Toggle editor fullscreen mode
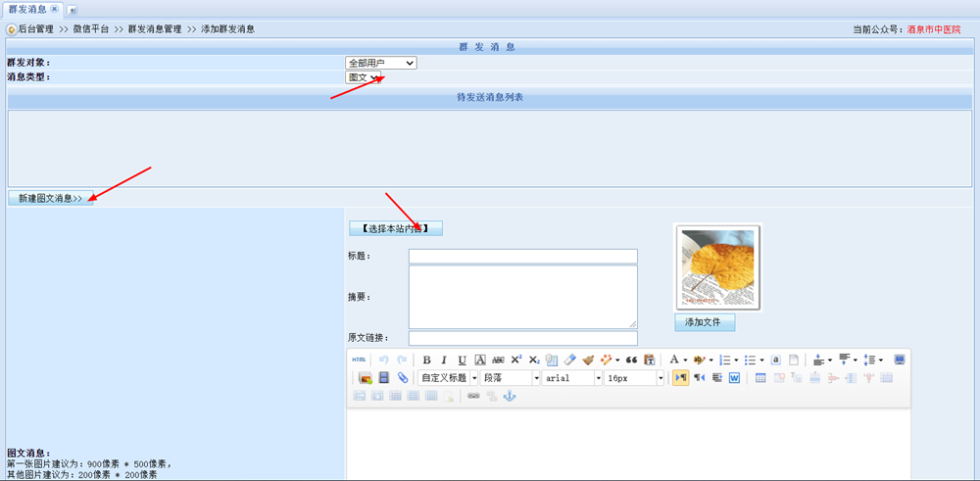 tap(900, 361)
